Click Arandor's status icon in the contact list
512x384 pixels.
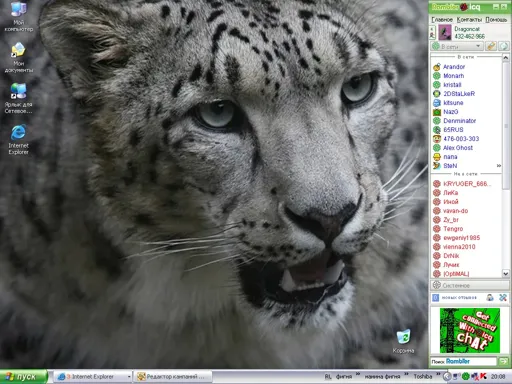pyautogui.click(x=437, y=67)
